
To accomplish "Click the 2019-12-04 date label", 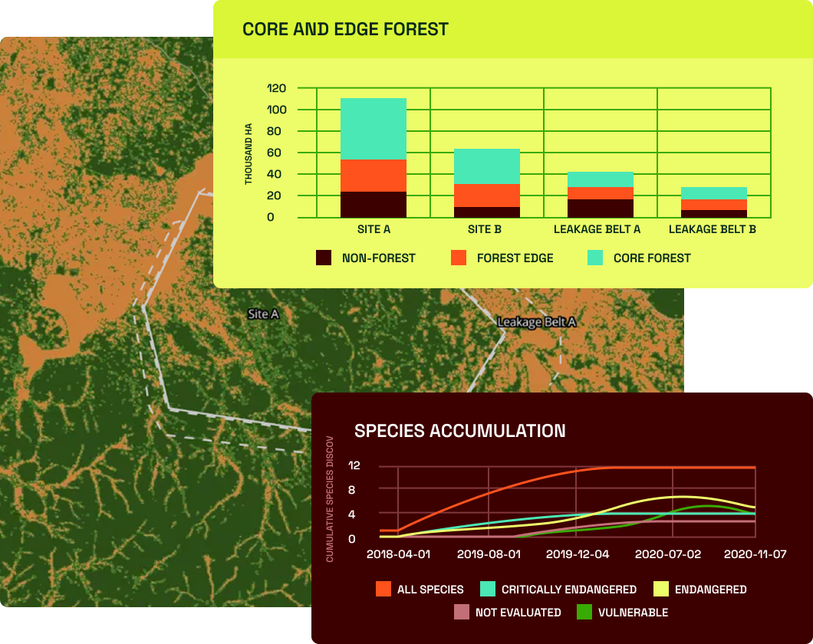I will [x=578, y=554].
